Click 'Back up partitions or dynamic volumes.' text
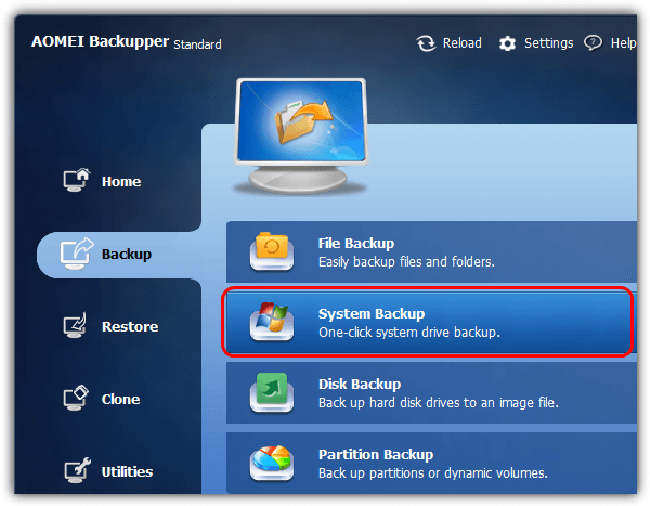Image resolution: width=650 pixels, height=506 pixels. coord(433,474)
